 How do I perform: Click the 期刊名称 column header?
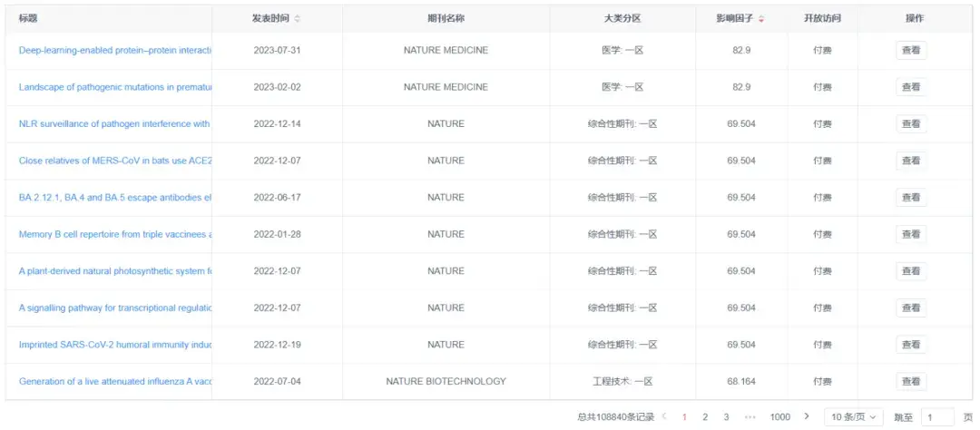pos(446,18)
